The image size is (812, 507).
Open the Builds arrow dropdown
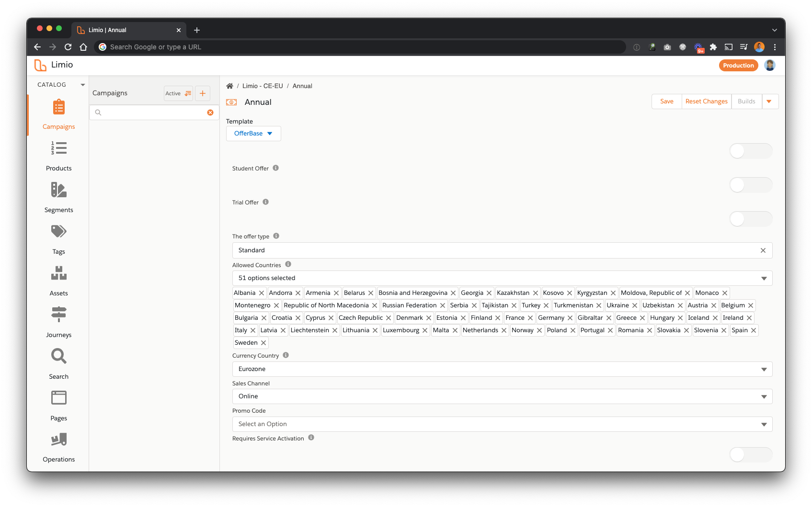pyautogui.click(x=769, y=101)
